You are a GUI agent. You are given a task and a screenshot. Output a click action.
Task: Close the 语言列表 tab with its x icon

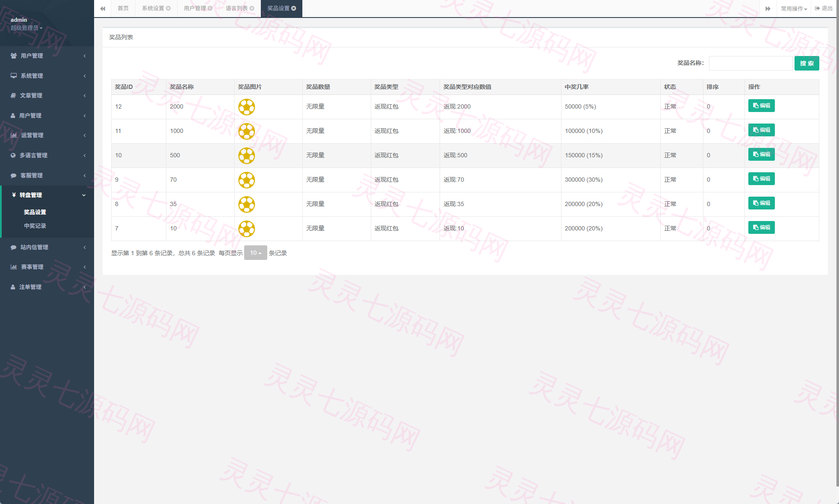tap(252, 9)
